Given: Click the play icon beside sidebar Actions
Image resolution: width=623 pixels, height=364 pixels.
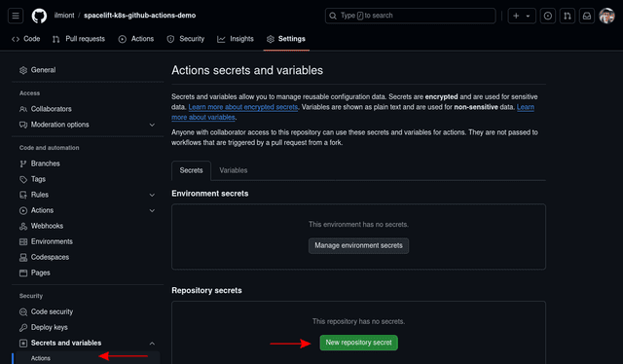Looking at the screenshot, I should pyautogui.click(x=23, y=210).
